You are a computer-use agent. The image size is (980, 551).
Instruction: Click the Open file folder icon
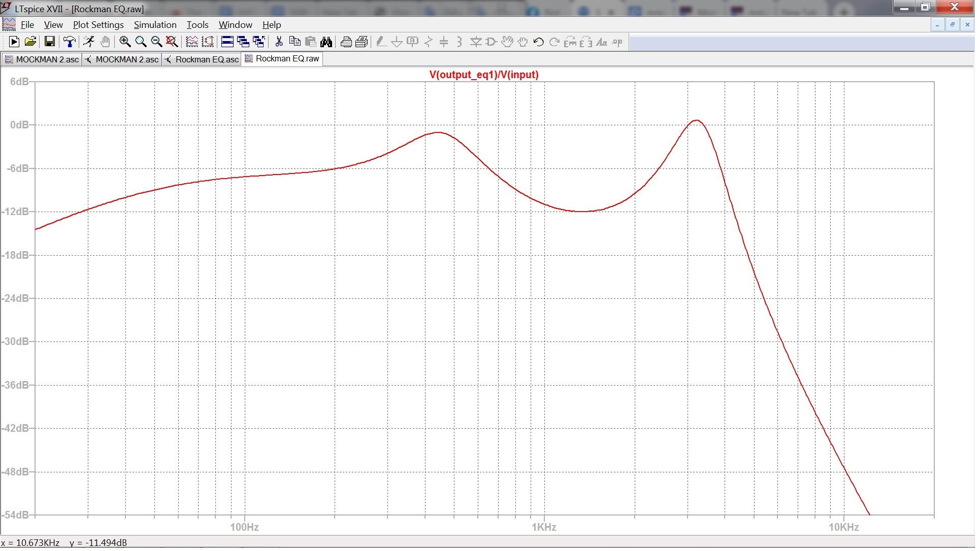tap(30, 42)
